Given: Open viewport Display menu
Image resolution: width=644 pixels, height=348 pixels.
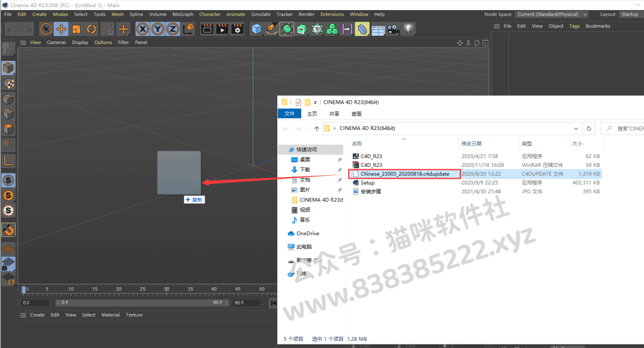Looking at the screenshot, I should click(x=80, y=42).
